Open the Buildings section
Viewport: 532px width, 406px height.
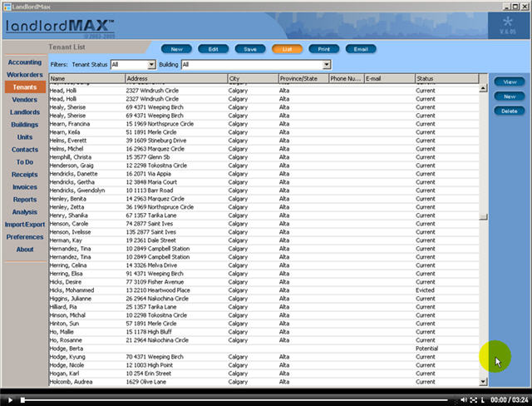point(25,125)
